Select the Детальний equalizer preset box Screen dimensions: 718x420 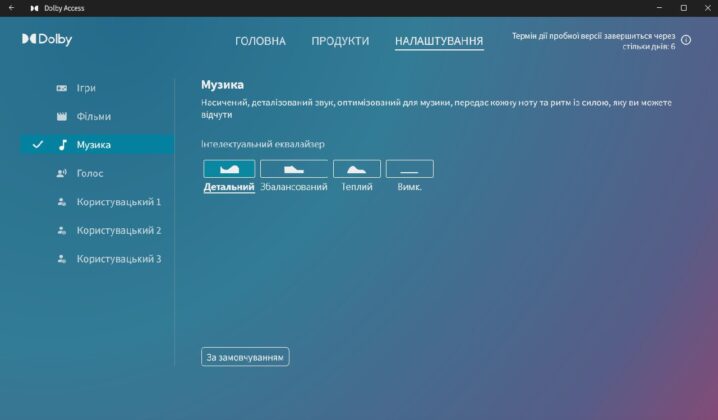tap(229, 169)
